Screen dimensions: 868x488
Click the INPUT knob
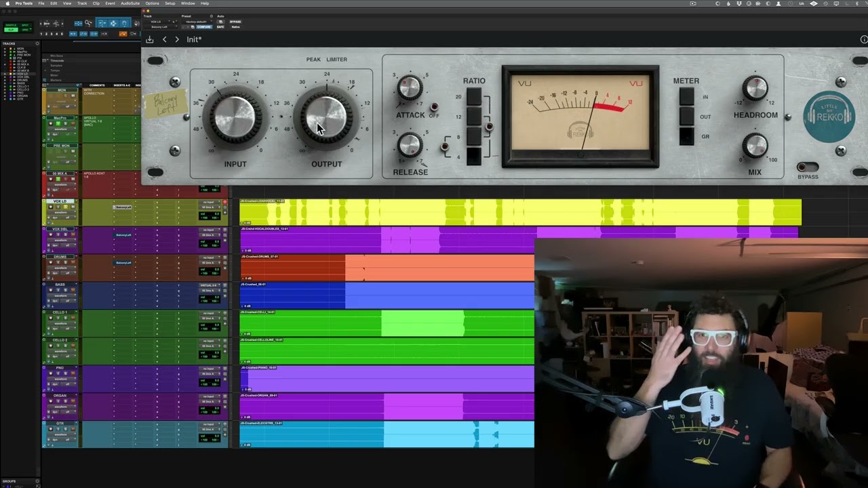(235, 117)
